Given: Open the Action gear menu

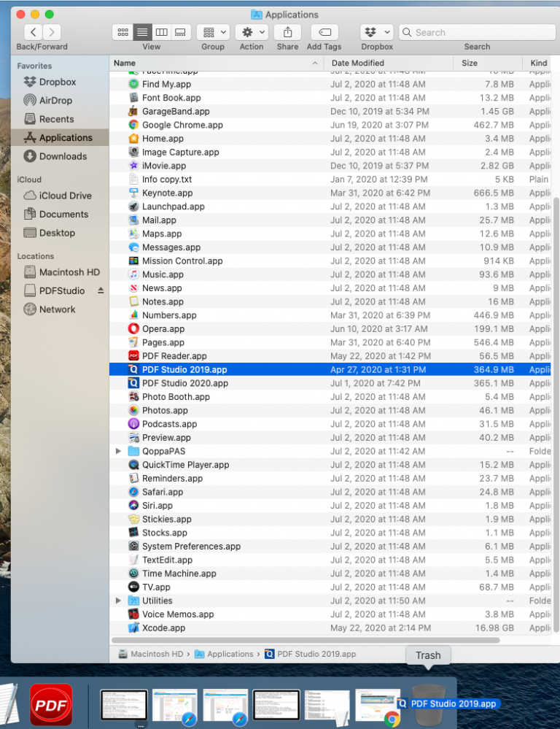Looking at the screenshot, I should click(252, 32).
